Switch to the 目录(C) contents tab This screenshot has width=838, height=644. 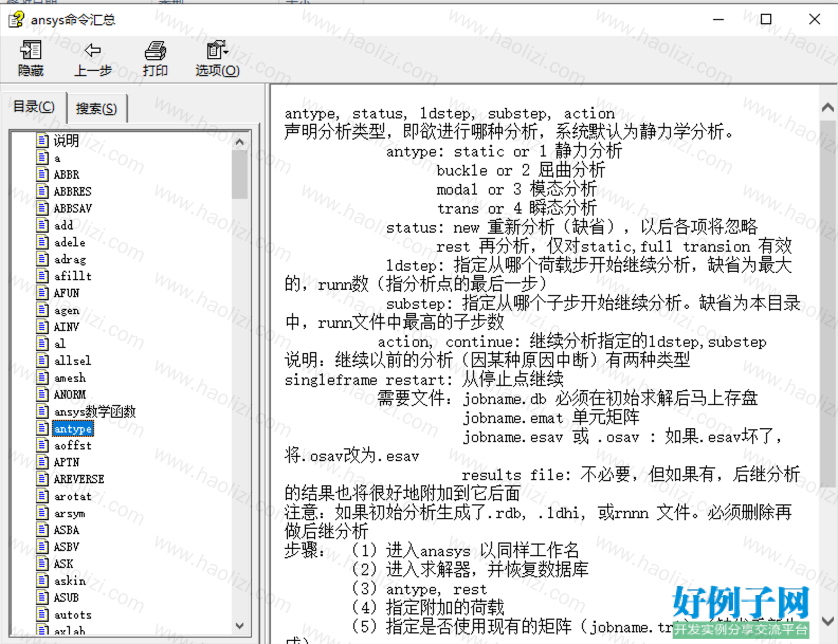pyautogui.click(x=33, y=107)
